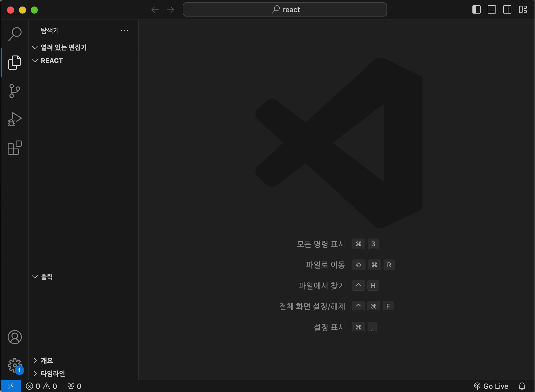Open the Run and Debug view
This screenshot has width=535, height=392.
15,119
